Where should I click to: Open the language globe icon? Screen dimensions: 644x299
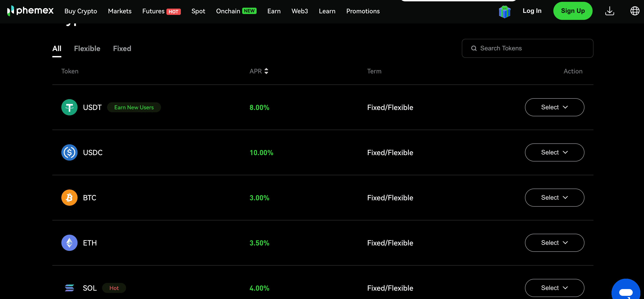click(635, 11)
